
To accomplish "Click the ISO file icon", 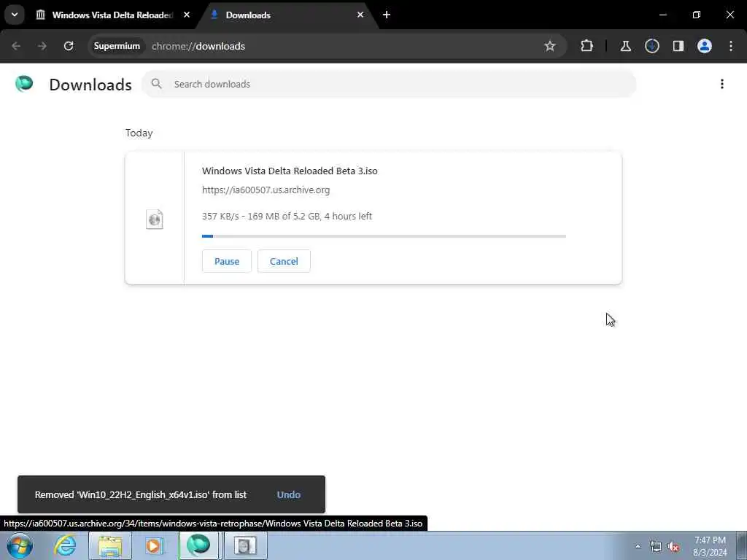I will pyautogui.click(x=155, y=219).
